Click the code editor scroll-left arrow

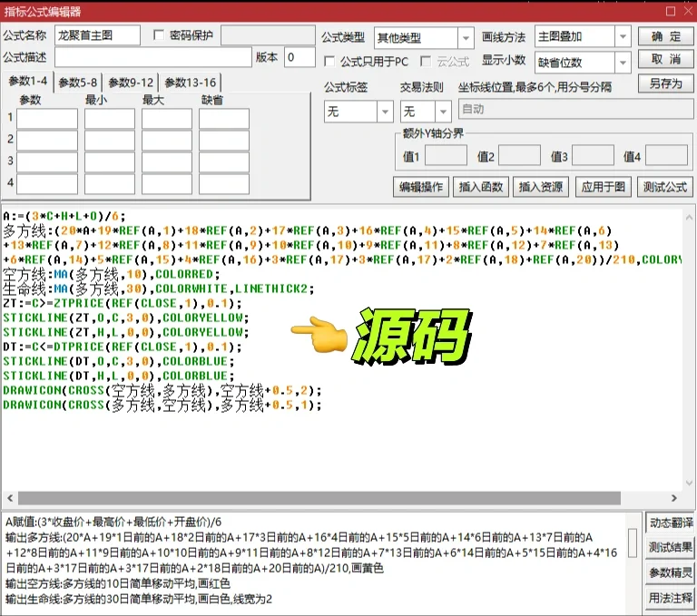click(10, 498)
